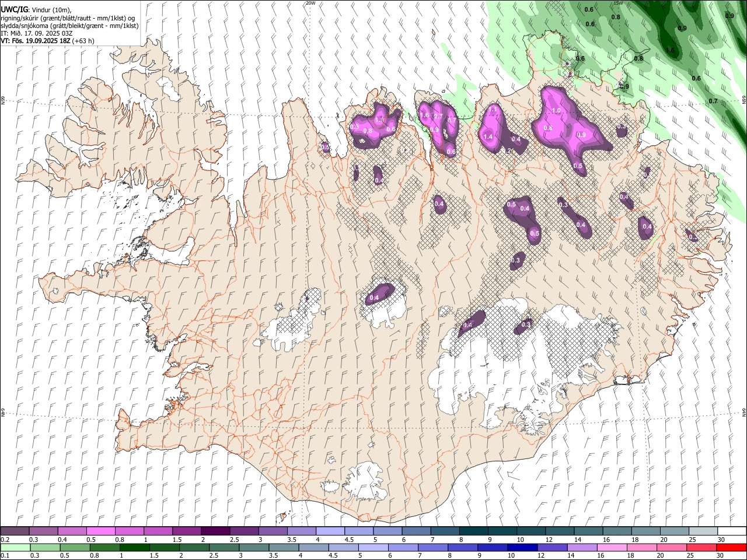Select deep blue bottom-row swatch starting at 10
Image resolution: width=747 pixels, height=560 pixels.
(522, 547)
